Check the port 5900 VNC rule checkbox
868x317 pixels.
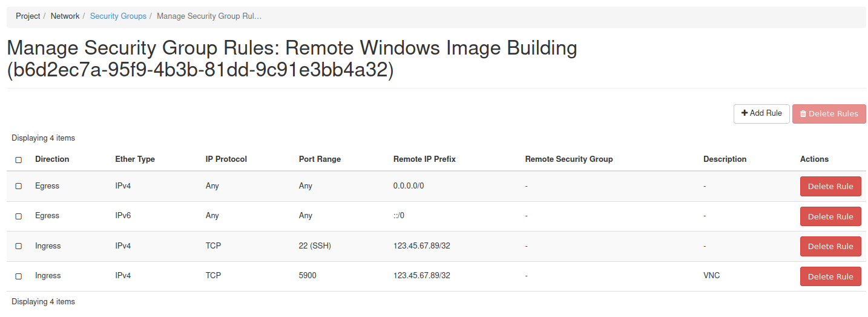[18, 276]
